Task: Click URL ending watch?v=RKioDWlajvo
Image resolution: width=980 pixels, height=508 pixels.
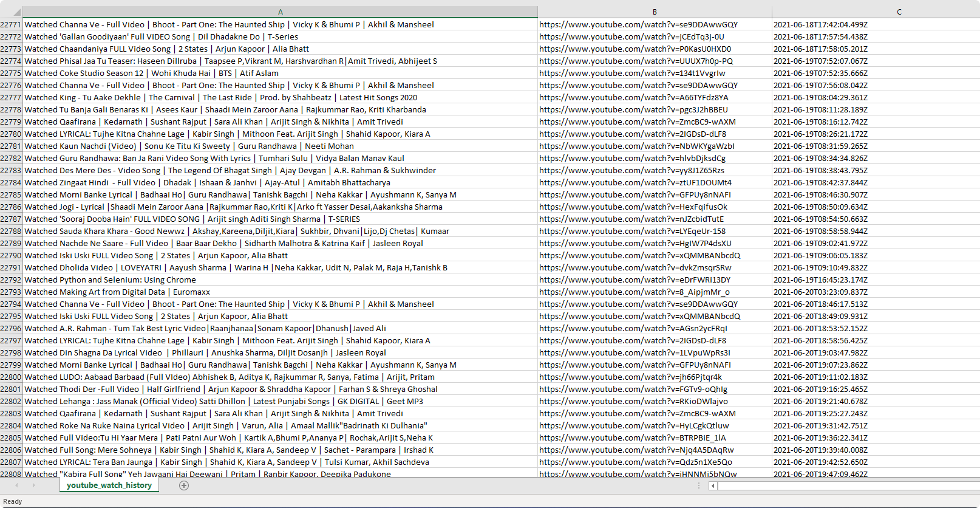Action: (x=655, y=401)
